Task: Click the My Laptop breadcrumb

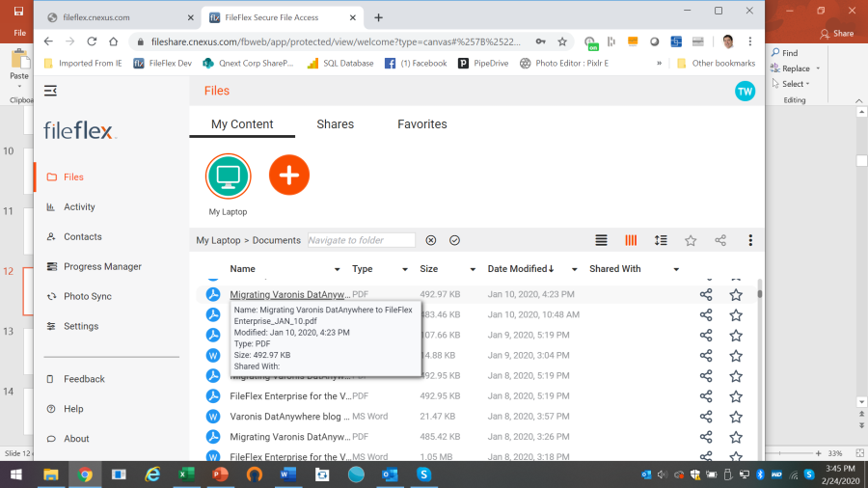Action: [x=218, y=240]
